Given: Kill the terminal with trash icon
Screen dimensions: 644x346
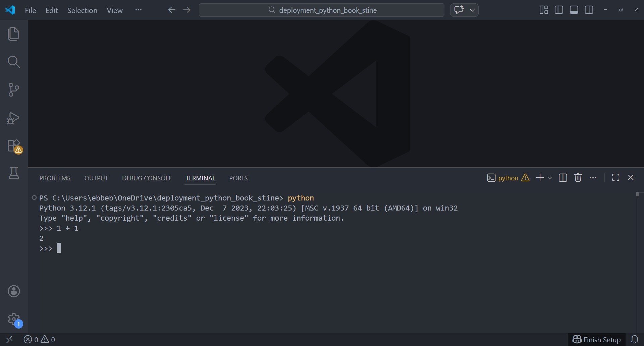Looking at the screenshot, I should point(578,178).
